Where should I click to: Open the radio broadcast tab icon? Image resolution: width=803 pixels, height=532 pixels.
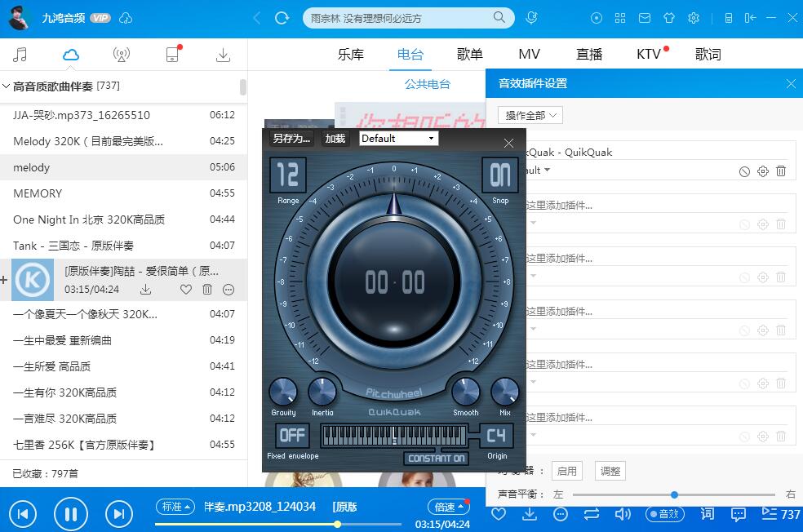(122, 55)
